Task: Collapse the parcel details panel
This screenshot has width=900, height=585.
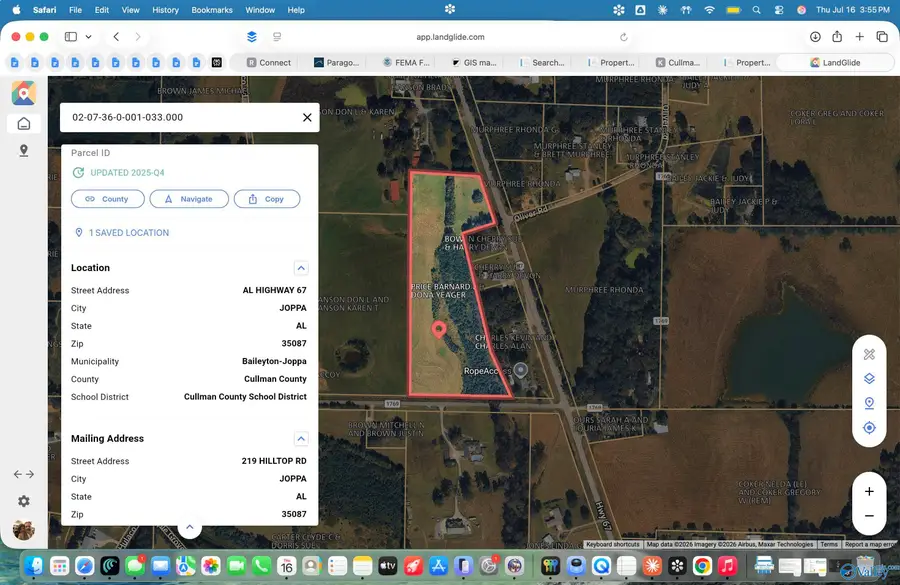Action: click(190, 526)
